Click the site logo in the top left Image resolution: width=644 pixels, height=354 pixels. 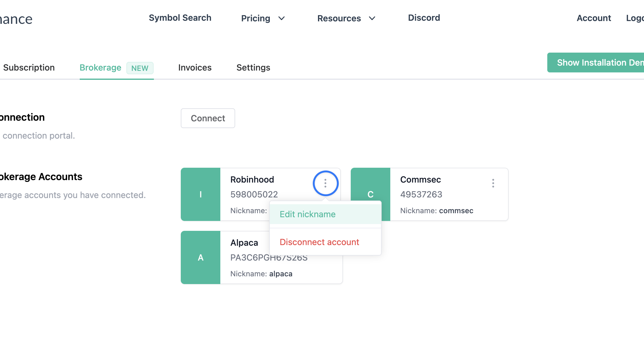click(15, 19)
